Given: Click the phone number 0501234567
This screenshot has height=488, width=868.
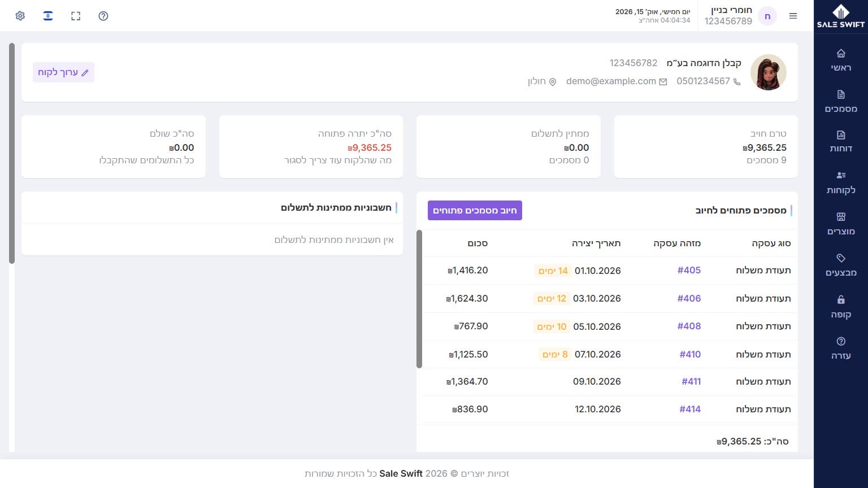Looking at the screenshot, I should click(x=704, y=81).
